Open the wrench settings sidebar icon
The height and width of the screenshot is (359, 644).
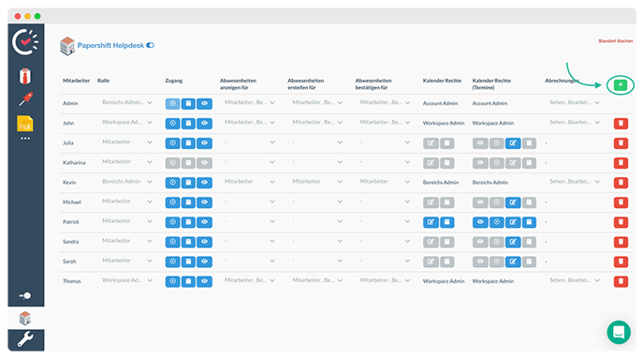pos(25,339)
